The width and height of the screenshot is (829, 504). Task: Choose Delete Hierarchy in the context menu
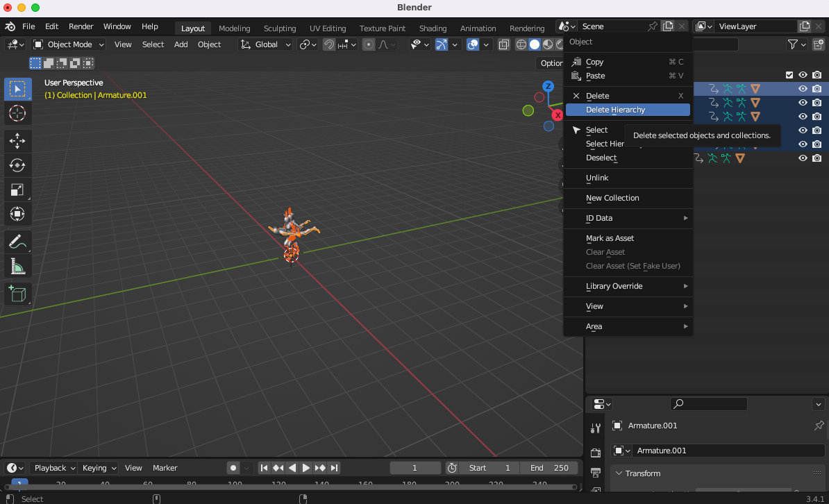628,110
